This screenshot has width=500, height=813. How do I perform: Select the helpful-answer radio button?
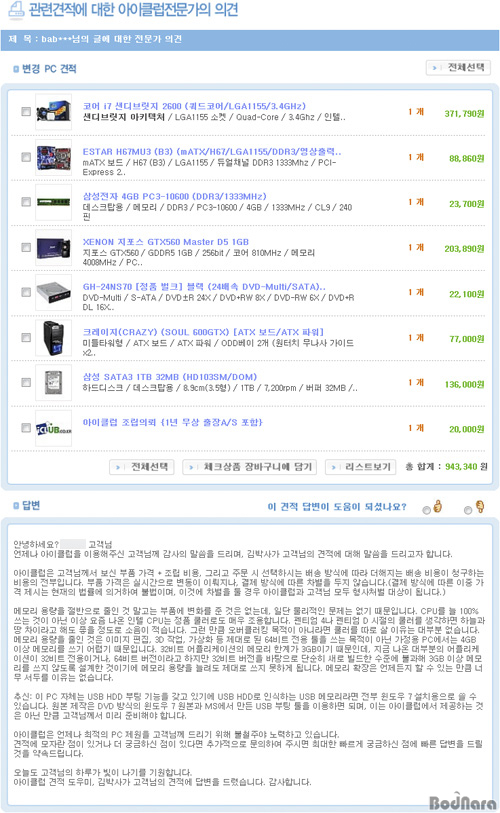click(426, 510)
